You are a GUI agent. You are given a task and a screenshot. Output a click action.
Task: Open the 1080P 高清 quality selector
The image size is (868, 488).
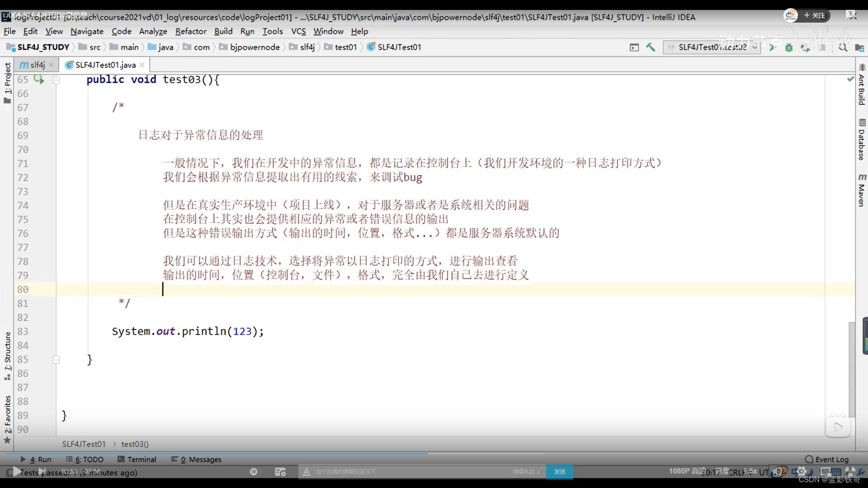(687, 471)
